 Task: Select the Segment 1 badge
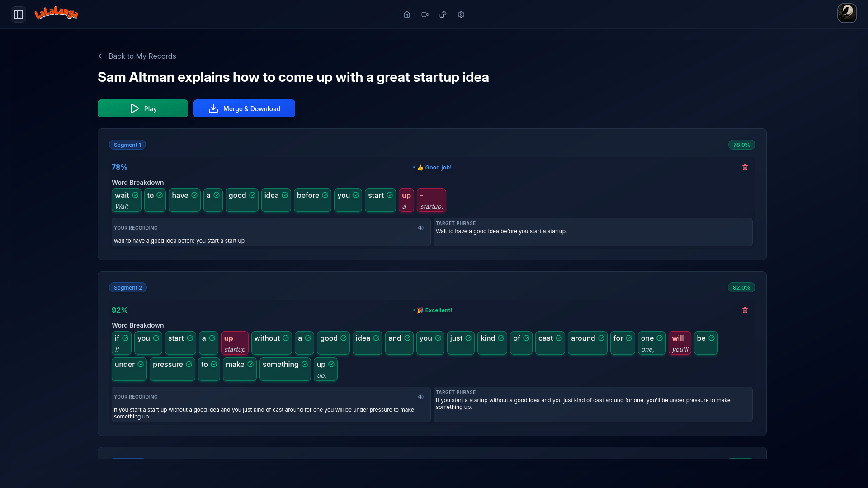point(127,145)
